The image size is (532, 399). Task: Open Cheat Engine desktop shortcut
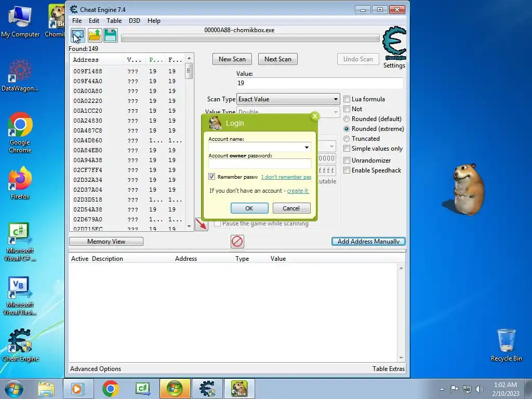click(20, 345)
